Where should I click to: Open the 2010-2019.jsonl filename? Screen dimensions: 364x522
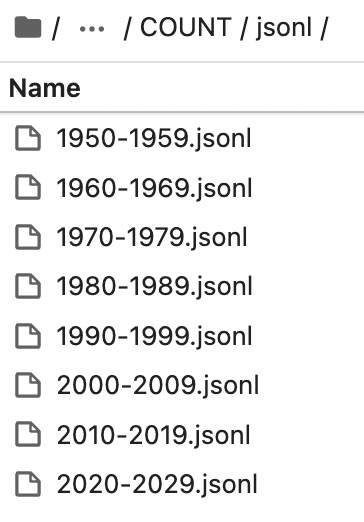pyautogui.click(x=154, y=435)
